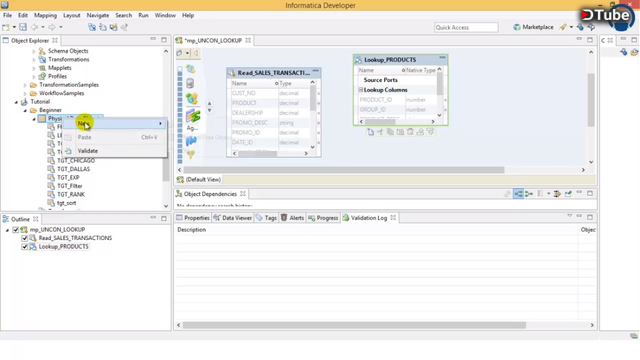The image size is (640, 360).
Task: Expand the WorkflowSamples folder
Action: tap(25, 93)
